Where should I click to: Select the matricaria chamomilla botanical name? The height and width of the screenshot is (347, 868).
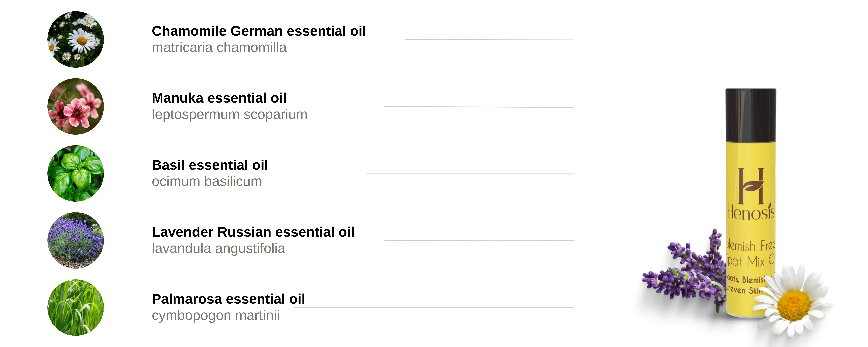tap(219, 48)
